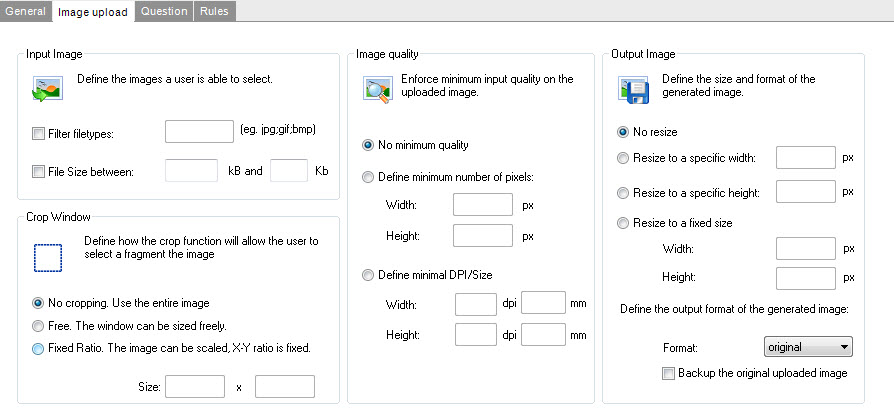The height and width of the screenshot is (414, 894).
Task: Select the No cropping radio option
Action: (x=39, y=303)
